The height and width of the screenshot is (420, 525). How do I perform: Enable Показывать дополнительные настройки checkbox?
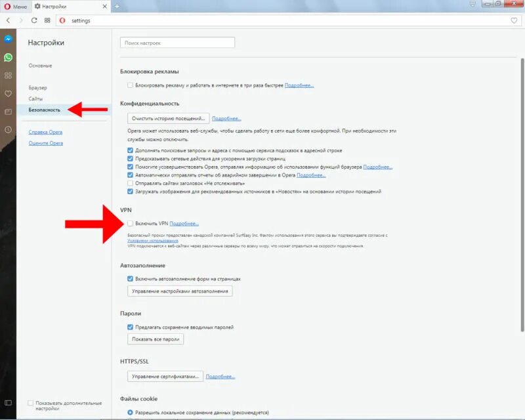(30, 403)
